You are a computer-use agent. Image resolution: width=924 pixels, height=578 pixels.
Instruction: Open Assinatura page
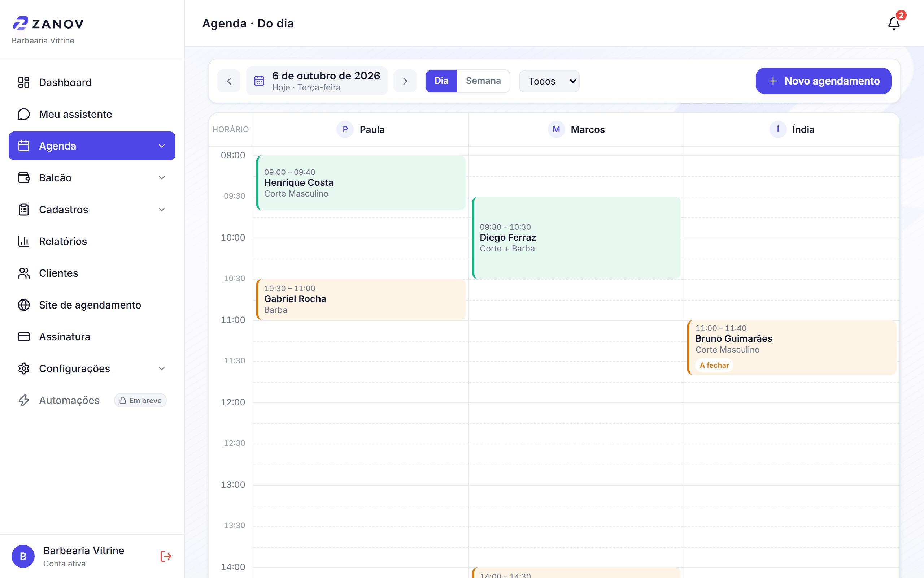pyautogui.click(x=92, y=336)
